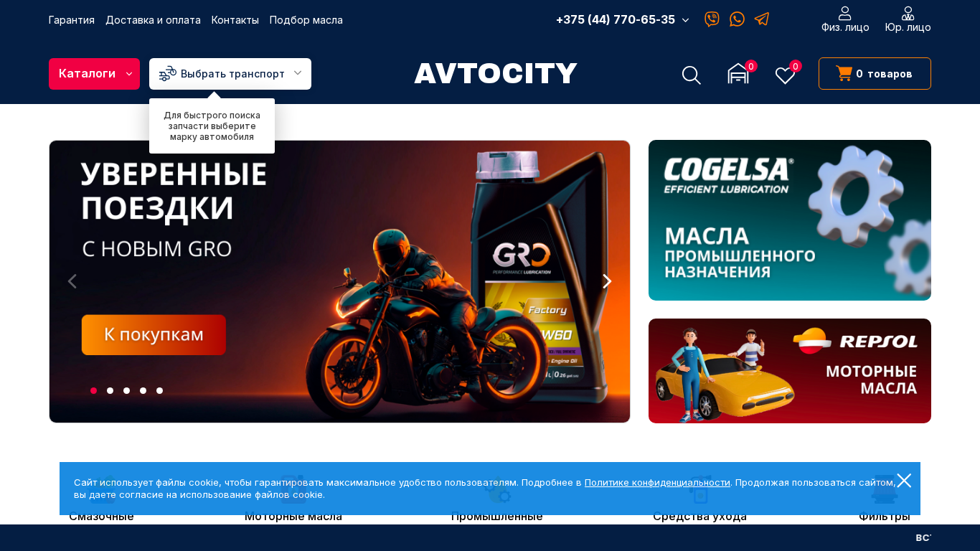Image resolution: width=980 pixels, height=551 pixels.
Task: Open the Выбрать транспорт dropdown
Action: pos(230,74)
